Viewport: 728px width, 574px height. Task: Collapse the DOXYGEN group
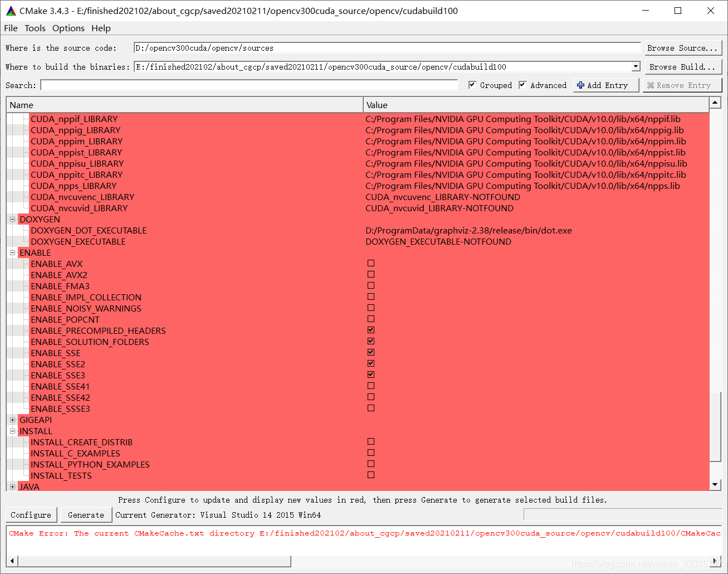12,219
